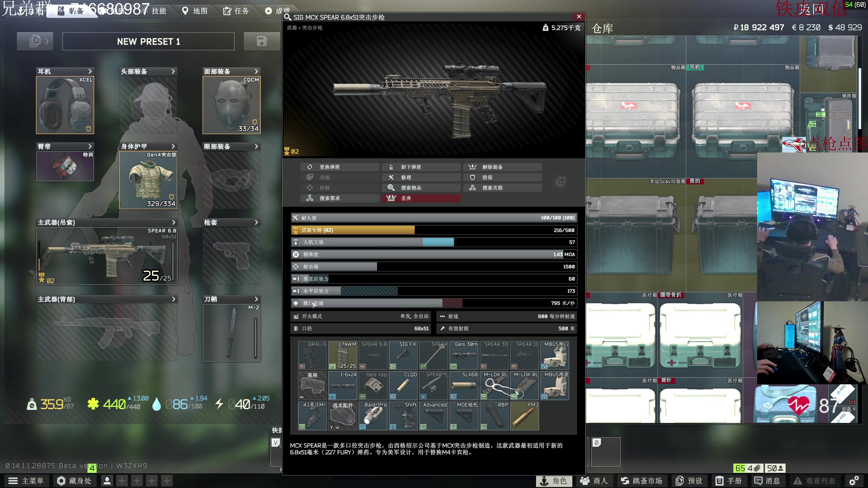
Task: Go to 藏身处 hideout
Action: [x=74, y=481]
